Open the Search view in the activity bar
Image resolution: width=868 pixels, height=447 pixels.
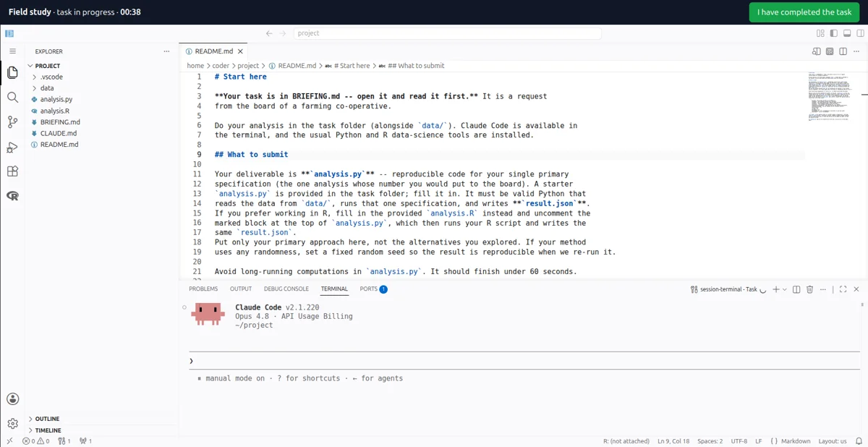[x=12, y=97]
